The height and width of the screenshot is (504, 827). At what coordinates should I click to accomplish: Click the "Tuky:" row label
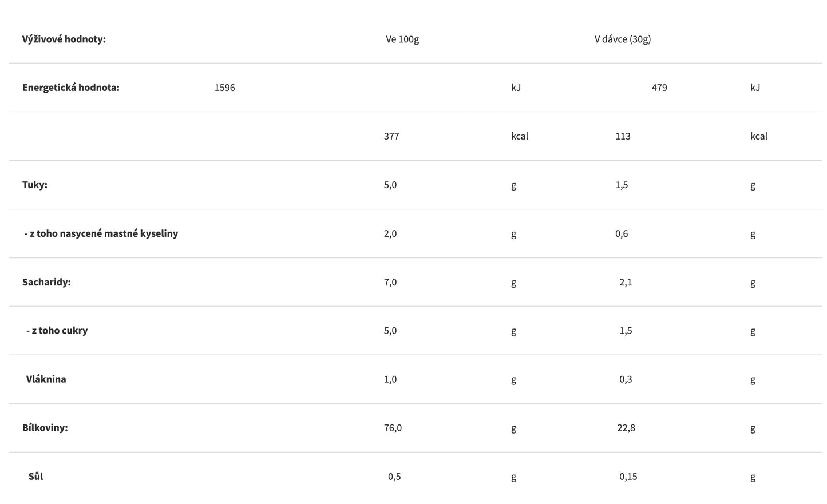(x=34, y=185)
